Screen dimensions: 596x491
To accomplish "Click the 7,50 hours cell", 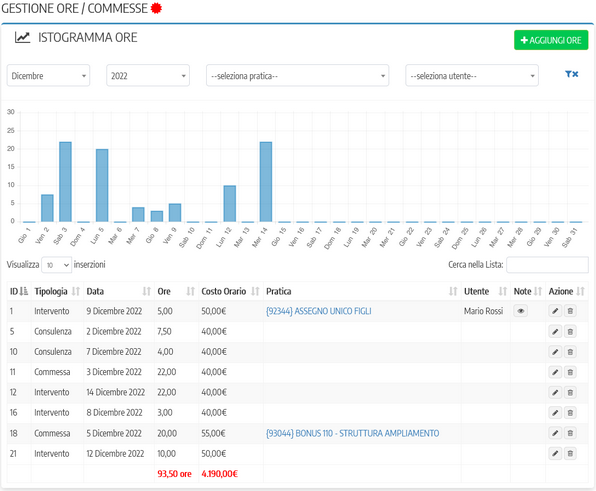I will tap(164, 331).
